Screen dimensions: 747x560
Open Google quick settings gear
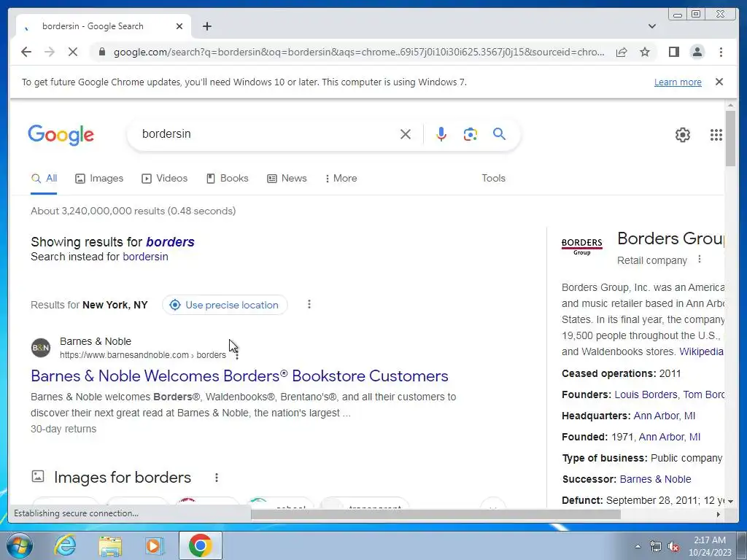(x=682, y=135)
